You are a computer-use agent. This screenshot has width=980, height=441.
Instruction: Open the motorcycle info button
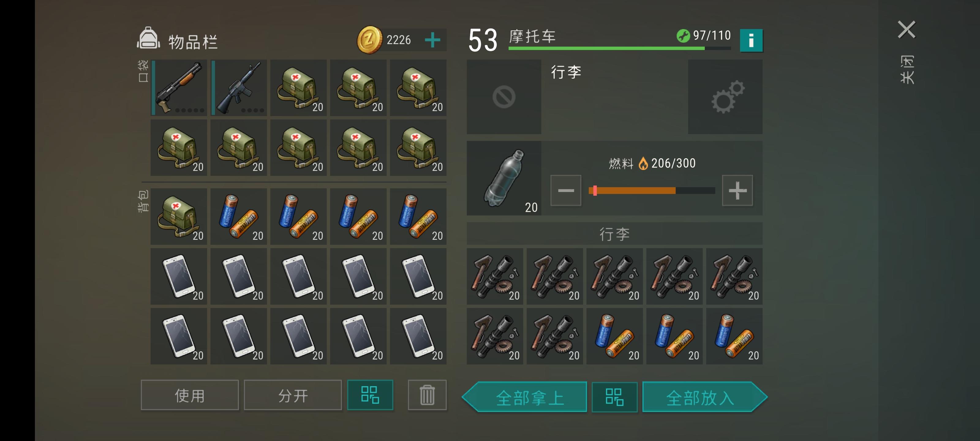pos(751,40)
